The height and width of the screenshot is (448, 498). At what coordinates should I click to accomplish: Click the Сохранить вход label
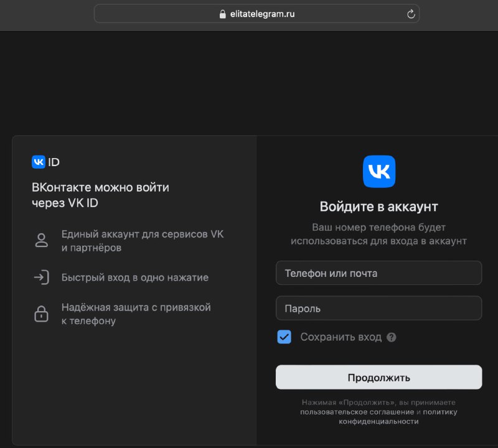341,337
